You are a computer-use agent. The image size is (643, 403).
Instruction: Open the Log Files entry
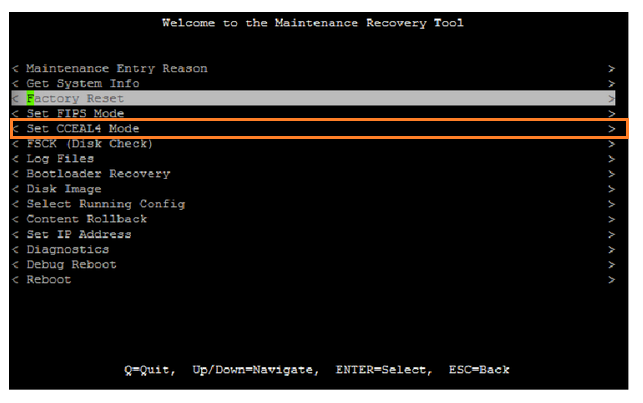coord(313,159)
